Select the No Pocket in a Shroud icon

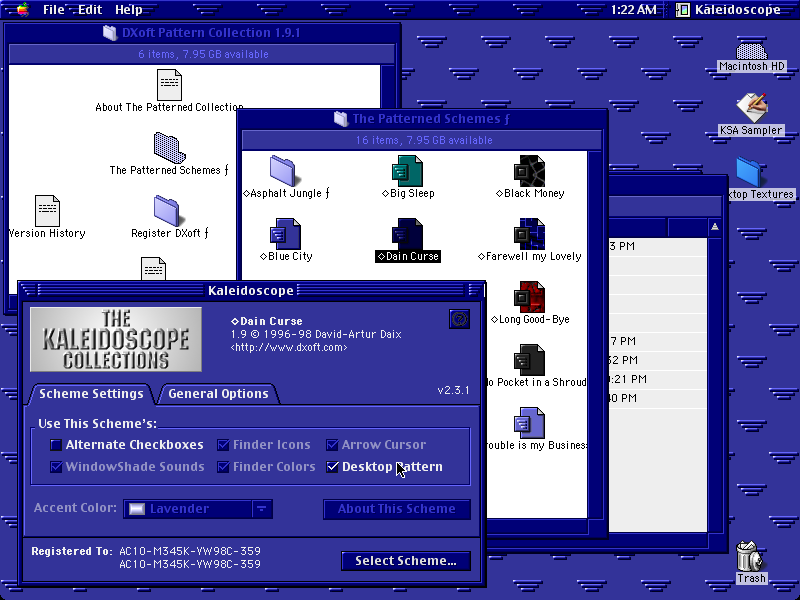click(529, 360)
